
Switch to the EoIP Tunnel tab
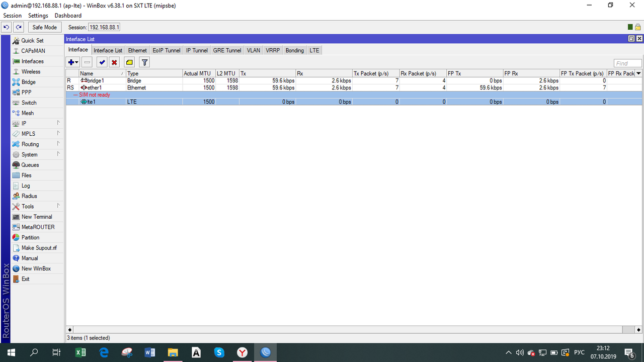[167, 50]
